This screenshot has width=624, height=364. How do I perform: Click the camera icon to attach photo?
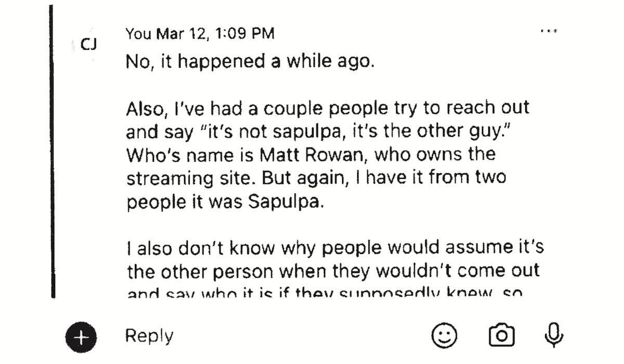coord(502,335)
